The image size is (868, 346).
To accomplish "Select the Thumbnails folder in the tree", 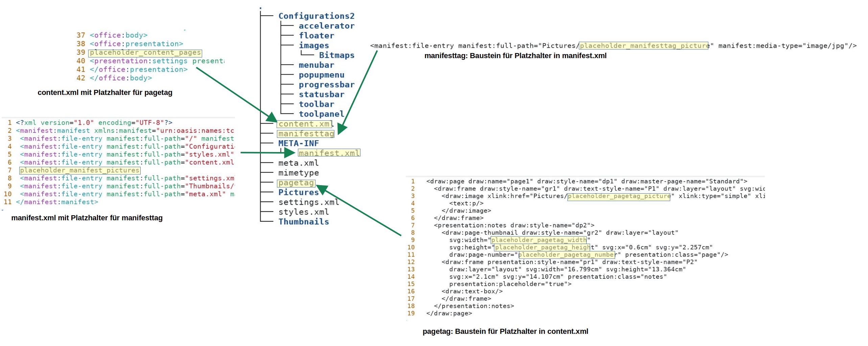I will point(303,222).
